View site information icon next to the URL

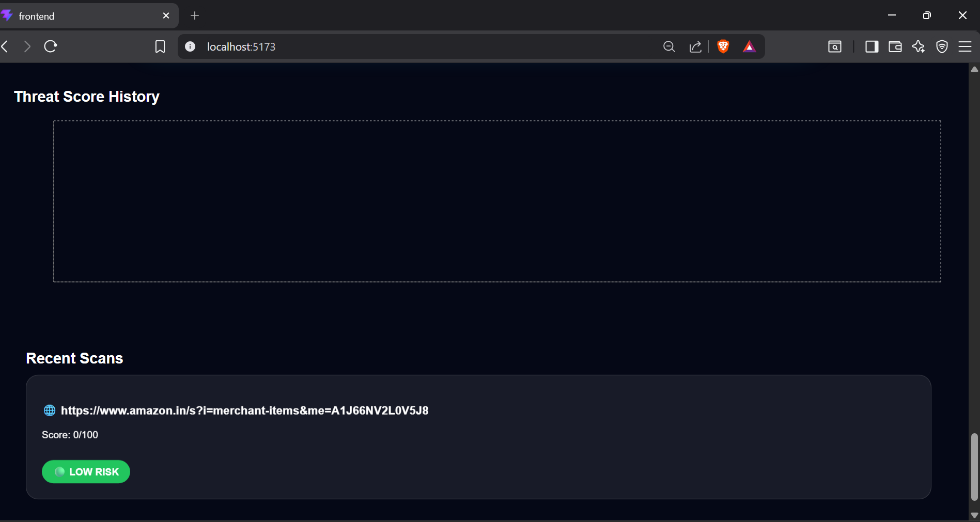190,46
